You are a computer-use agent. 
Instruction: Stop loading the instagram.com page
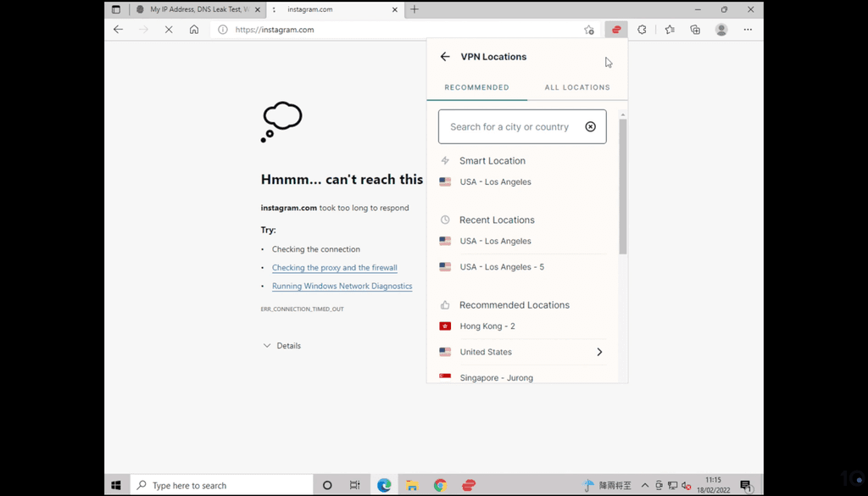point(169,30)
